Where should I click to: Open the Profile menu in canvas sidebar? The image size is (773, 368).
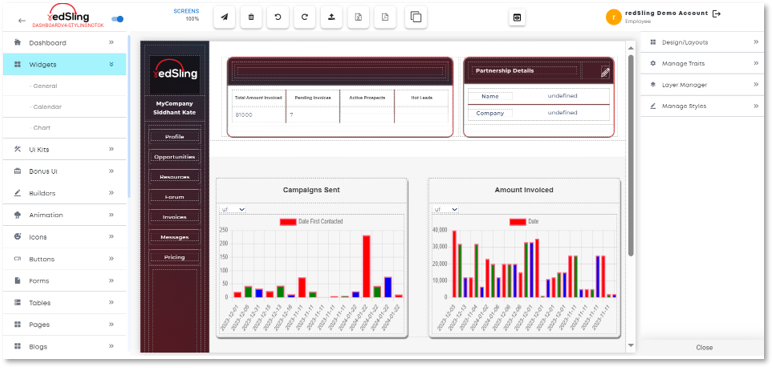pyautogui.click(x=175, y=137)
